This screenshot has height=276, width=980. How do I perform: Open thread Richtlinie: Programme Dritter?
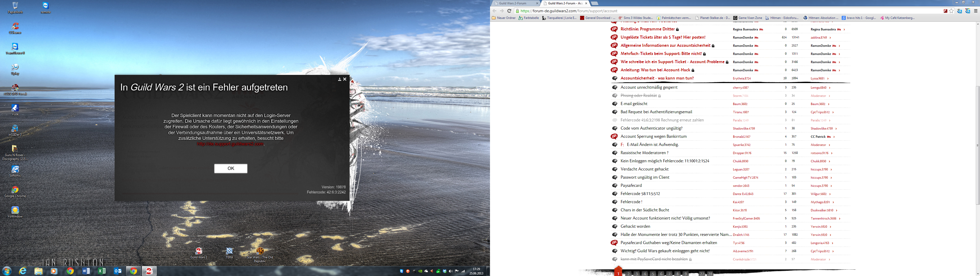647,29
